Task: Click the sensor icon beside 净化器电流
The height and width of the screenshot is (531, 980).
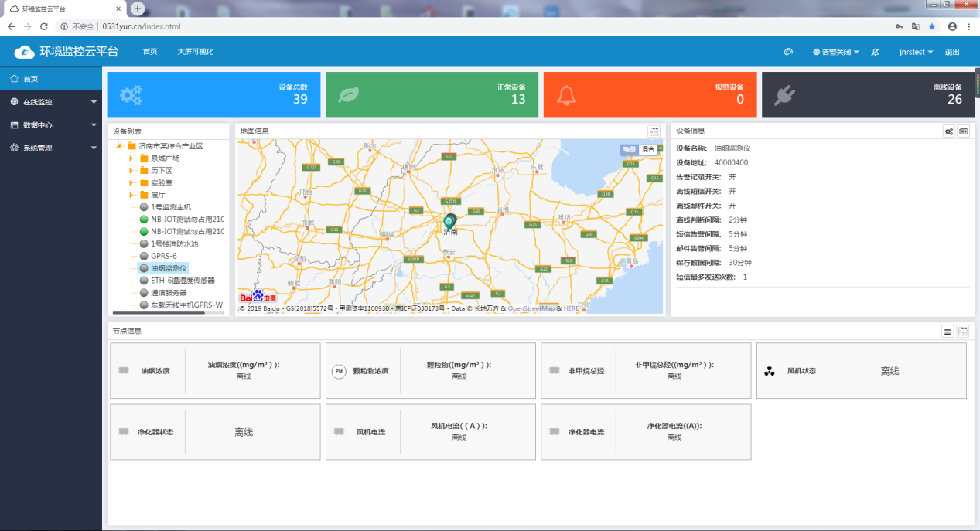Action: (554, 432)
